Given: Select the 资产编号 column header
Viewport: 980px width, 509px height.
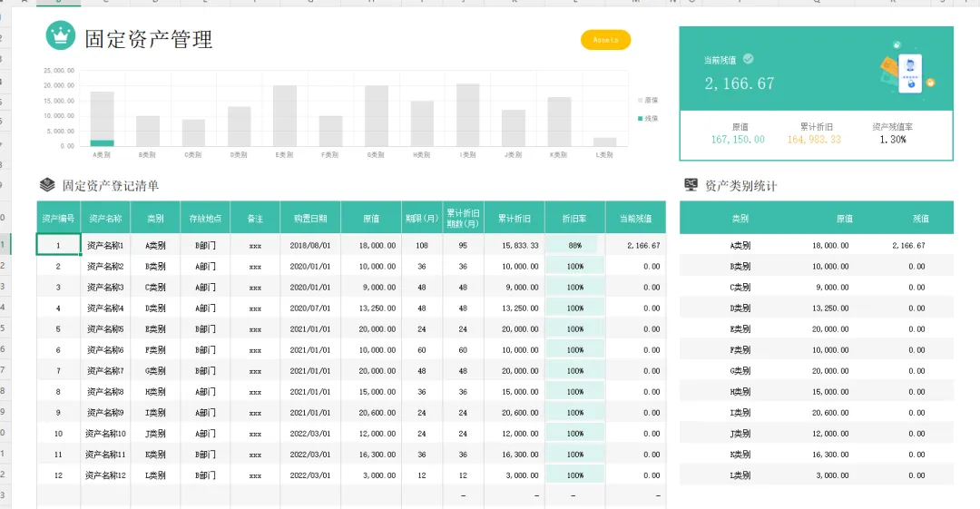Looking at the screenshot, I should [58, 219].
